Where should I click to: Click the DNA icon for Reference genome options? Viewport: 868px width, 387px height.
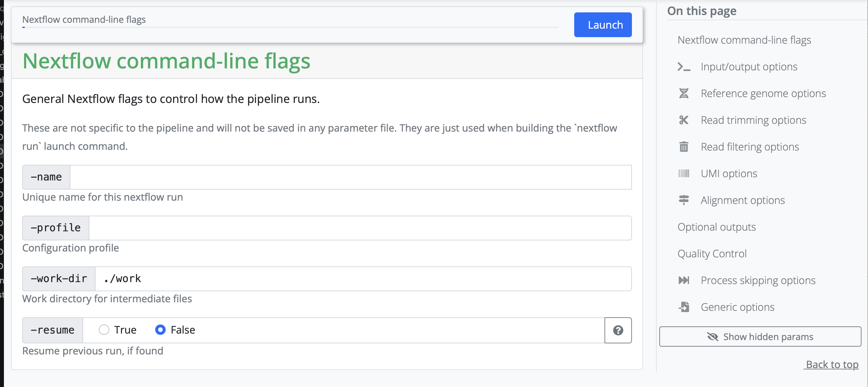[x=684, y=93]
